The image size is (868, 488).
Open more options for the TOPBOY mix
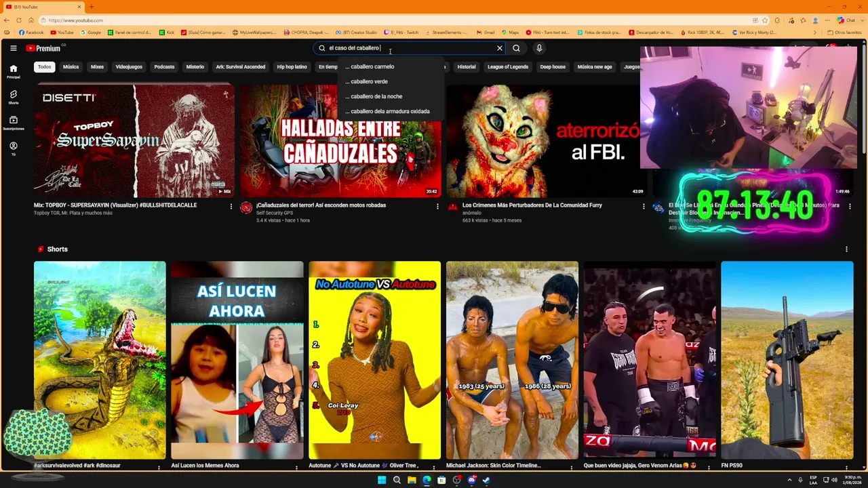231,206
